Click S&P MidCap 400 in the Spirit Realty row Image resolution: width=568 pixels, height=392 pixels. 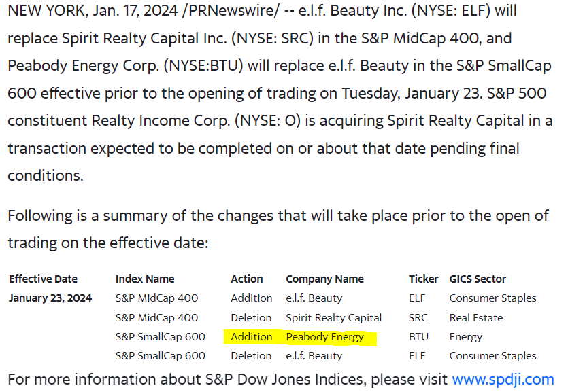[156, 317]
